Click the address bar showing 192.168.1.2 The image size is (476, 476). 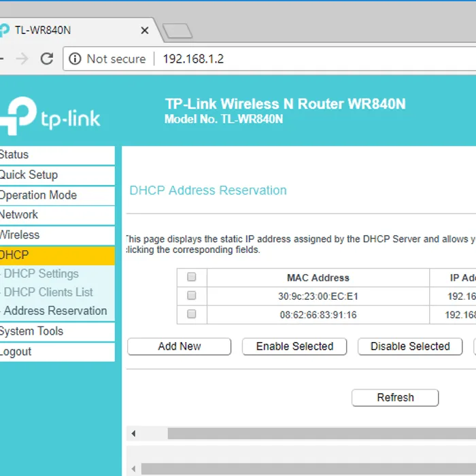tap(269, 58)
